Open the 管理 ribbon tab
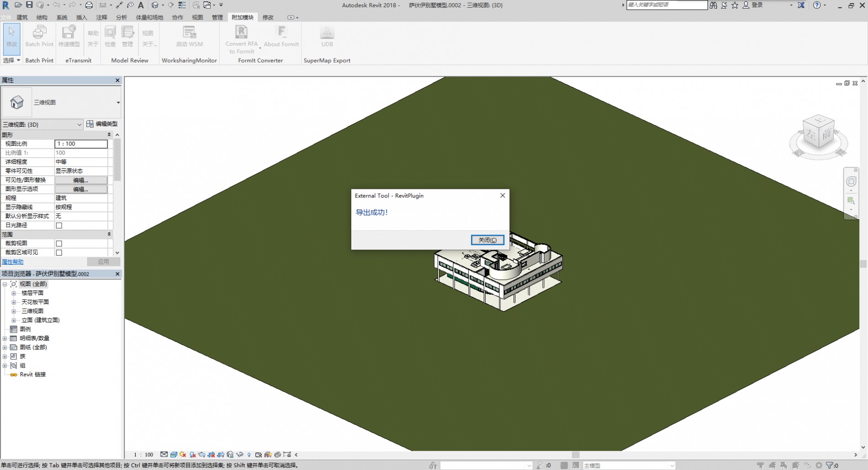This screenshot has width=868, height=470. 217,17
